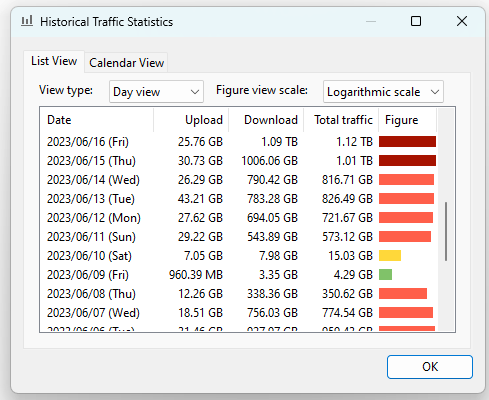Sort by the Total traffic column header
Screen dimensions: 489x400
(x=341, y=120)
